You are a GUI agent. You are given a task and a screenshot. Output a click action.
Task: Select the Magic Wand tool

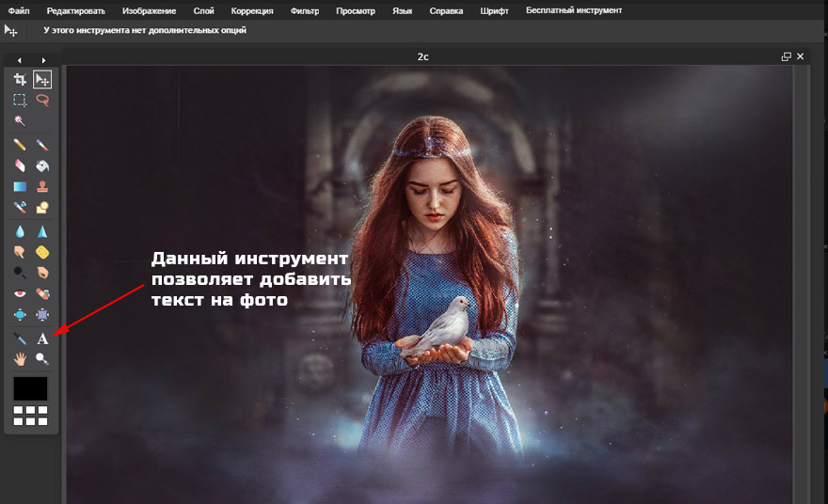point(20,121)
